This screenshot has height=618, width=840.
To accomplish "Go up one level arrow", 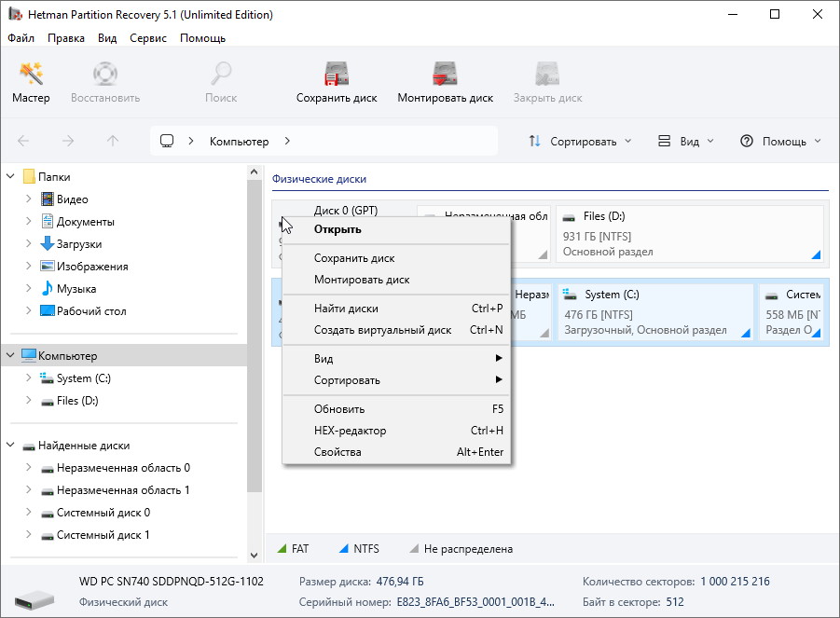I will (113, 141).
